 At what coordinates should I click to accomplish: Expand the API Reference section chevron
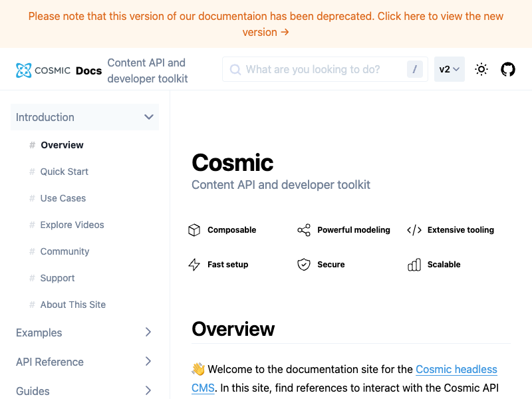pyautogui.click(x=148, y=361)
